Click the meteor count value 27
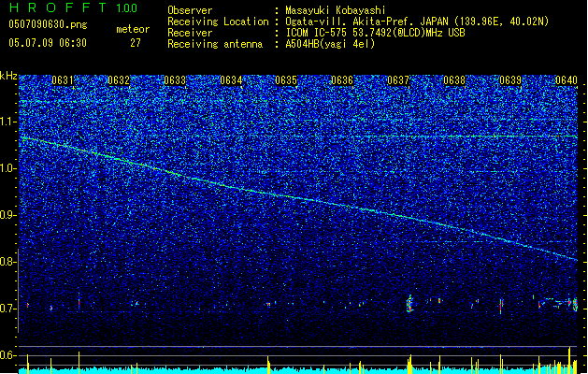588x374 pixels. (x=135, y=43)
